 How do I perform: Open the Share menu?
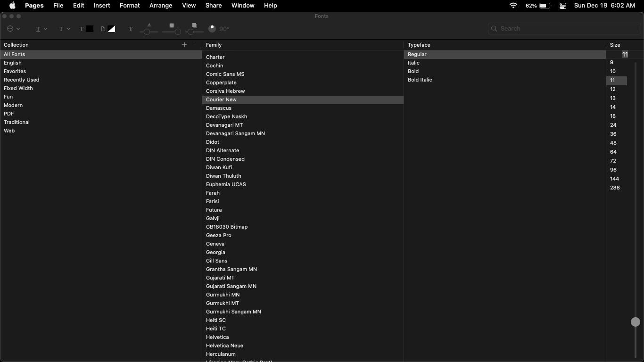click(x=214, y=6)
